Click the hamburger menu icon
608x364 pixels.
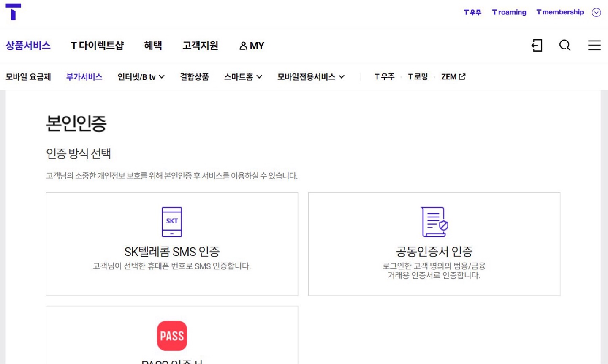click(594, 46)
